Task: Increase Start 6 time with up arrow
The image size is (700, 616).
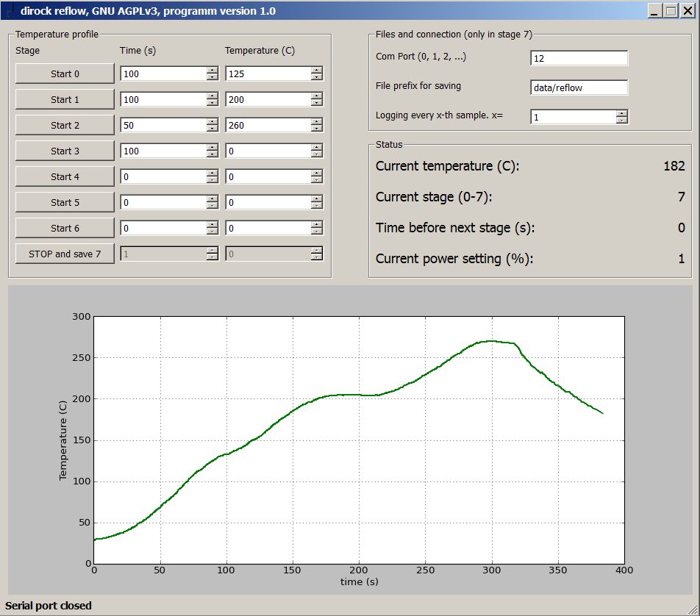Action: click(213, 224)
